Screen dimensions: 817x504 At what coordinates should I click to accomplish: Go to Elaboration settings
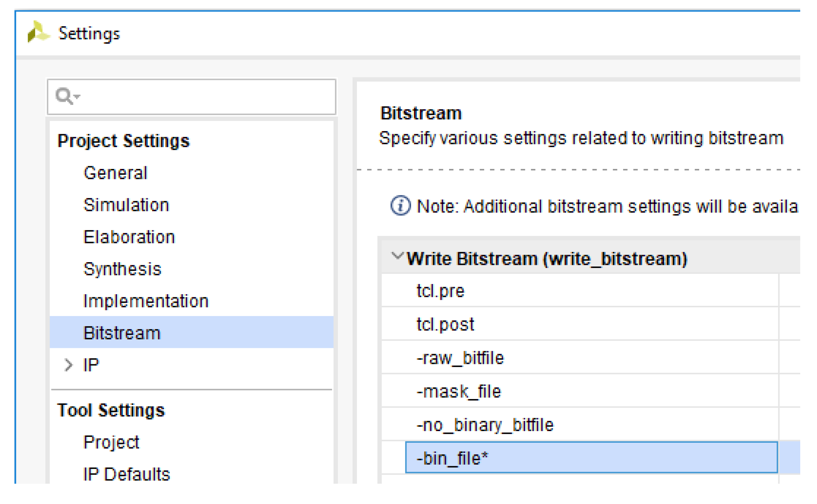[x=129, y=237]
